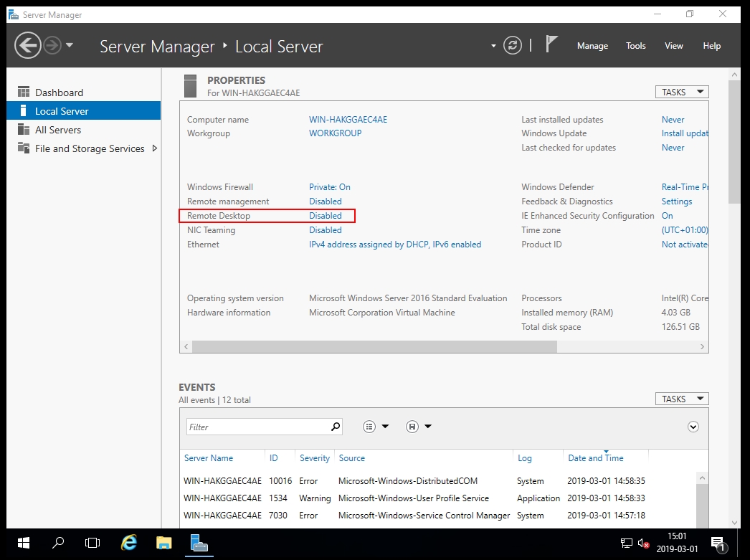Viewport: 750px width, 560px height.
Task: Click the File and Storage Services icon
Action: pyautogui.click(x=24, y=148)
